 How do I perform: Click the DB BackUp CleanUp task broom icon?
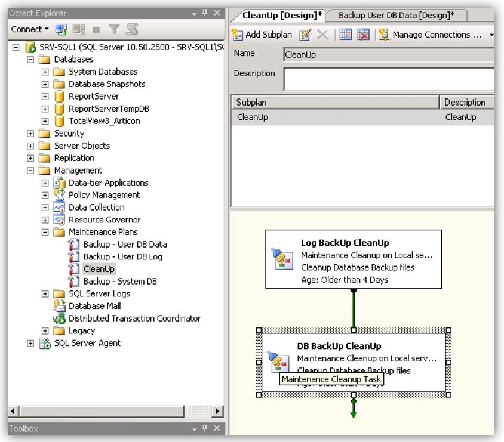tap(278, 361)
